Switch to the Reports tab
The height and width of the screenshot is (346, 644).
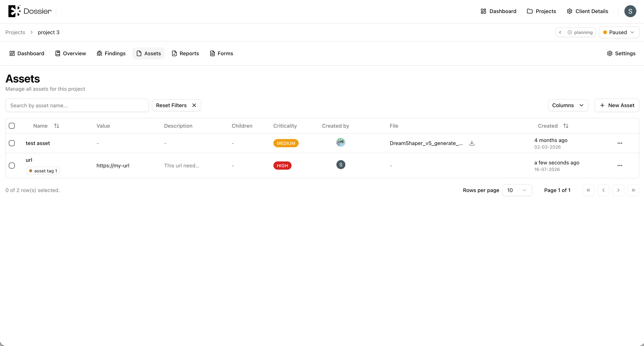pyautogui.click(x=185, y=53)
